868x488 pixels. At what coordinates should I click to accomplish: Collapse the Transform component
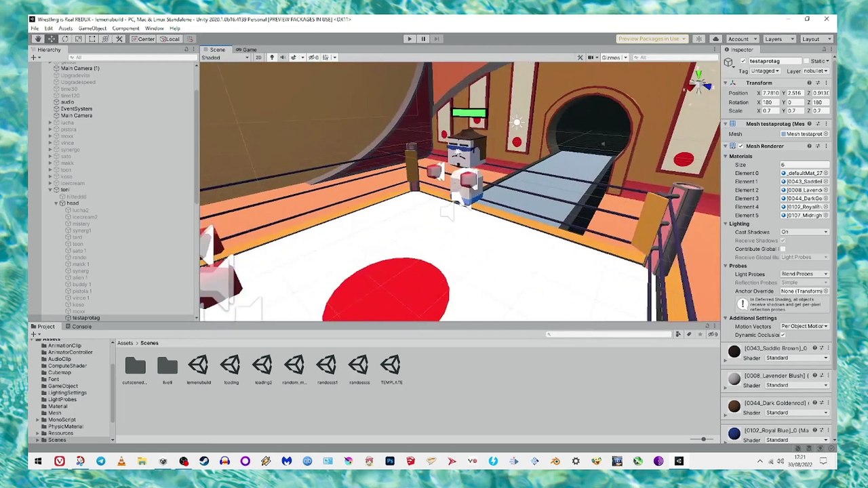725,83
